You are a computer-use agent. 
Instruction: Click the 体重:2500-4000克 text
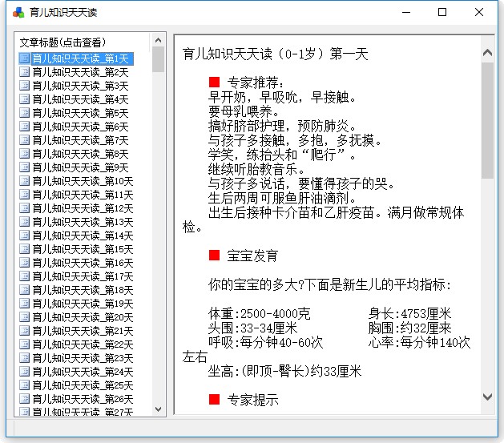(x=260, y=313)
